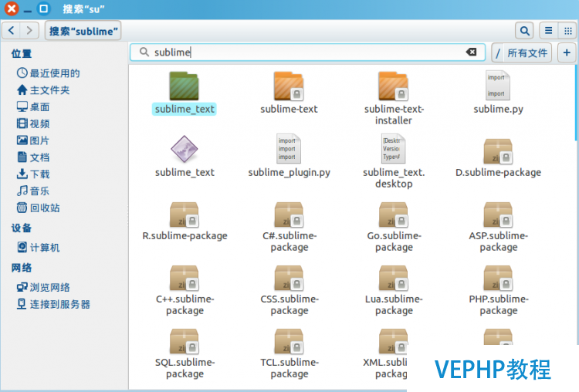Open 计算机 under devices
The width and height of the screenshot is (579, 392).
pyautogui.click(x=38, y=247)
